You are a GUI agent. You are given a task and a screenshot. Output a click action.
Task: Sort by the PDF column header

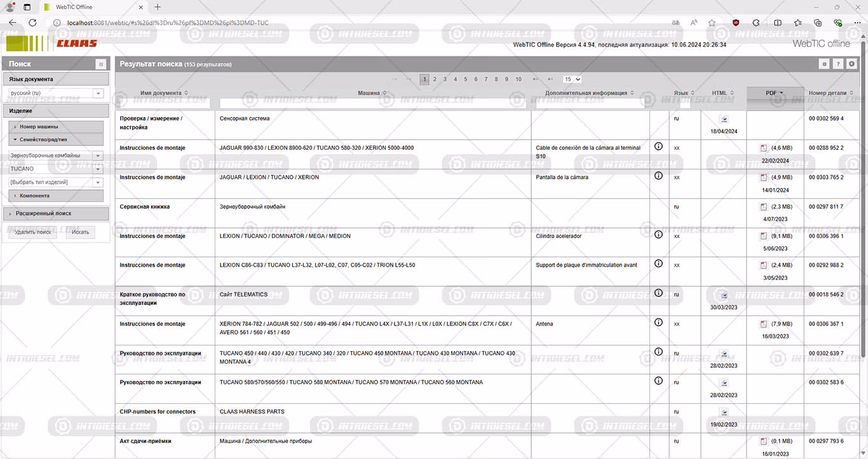pos(775,93)
